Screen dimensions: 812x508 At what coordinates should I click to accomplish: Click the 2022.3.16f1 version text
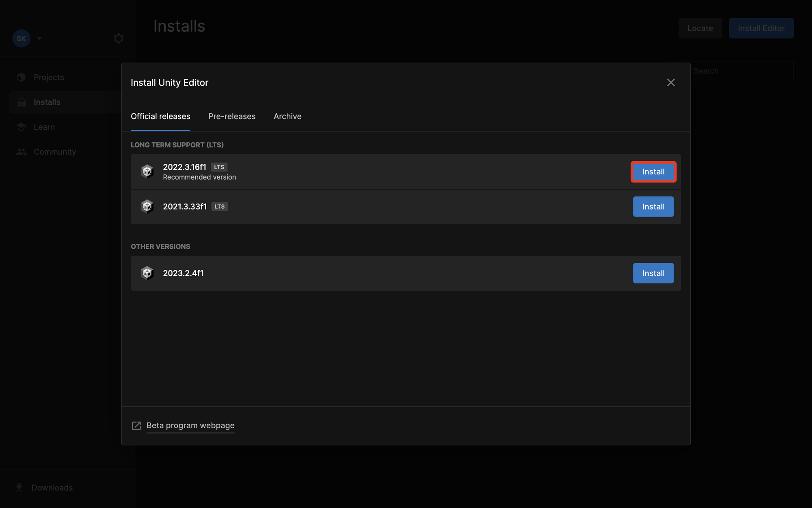185,167
